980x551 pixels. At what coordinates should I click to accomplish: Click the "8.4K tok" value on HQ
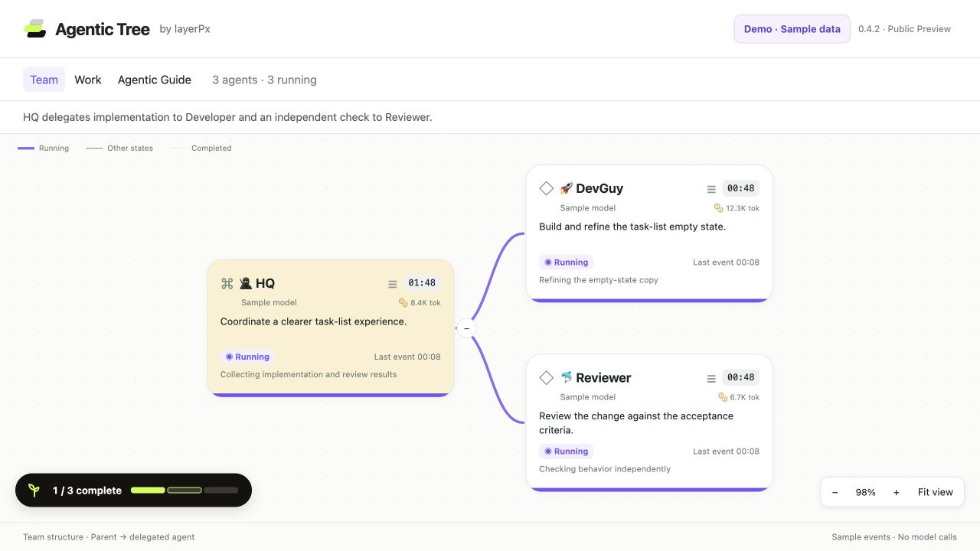tap(426, 302)
